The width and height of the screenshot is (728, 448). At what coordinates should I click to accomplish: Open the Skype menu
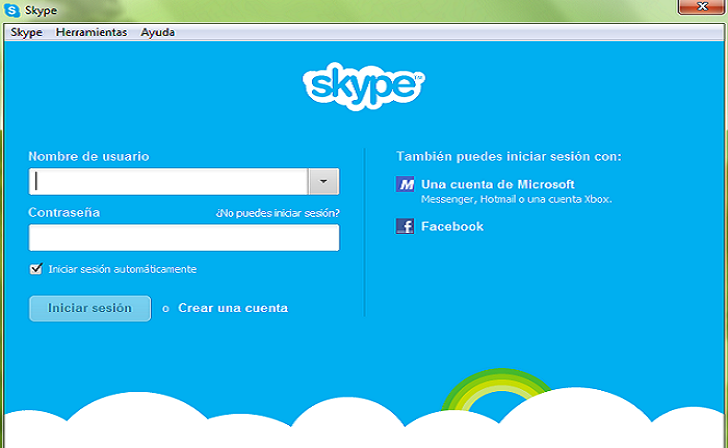tap(26, 32)
